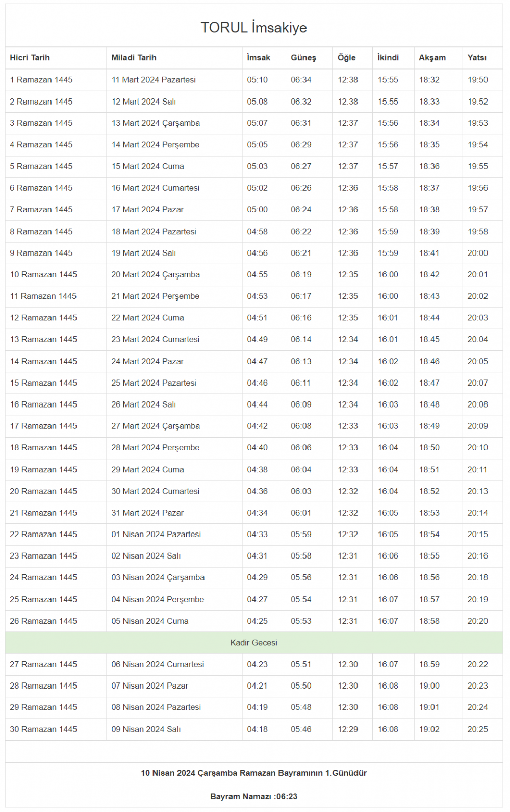Click the TORUL İmsakiye title
Image resolution: width=510 pixels, height=812 pixels.
(x=253, y=28)
